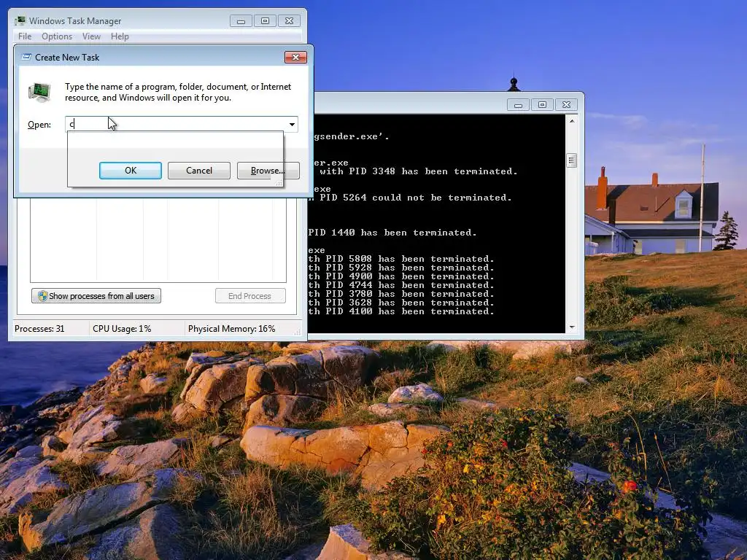The height and width of the screenshot is (560, 747).
Task: Click the autocomplete list resize grip
Action: click(x=279, y=183)
